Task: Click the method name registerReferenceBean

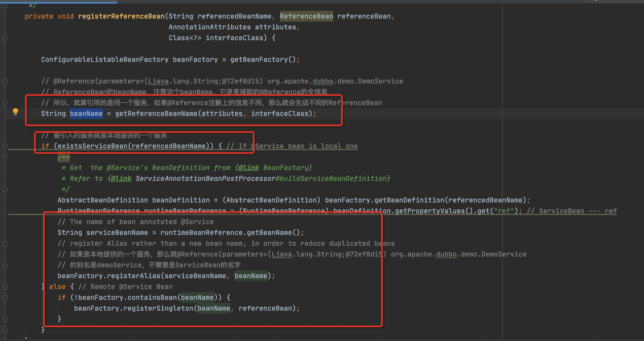Action: 121,16
